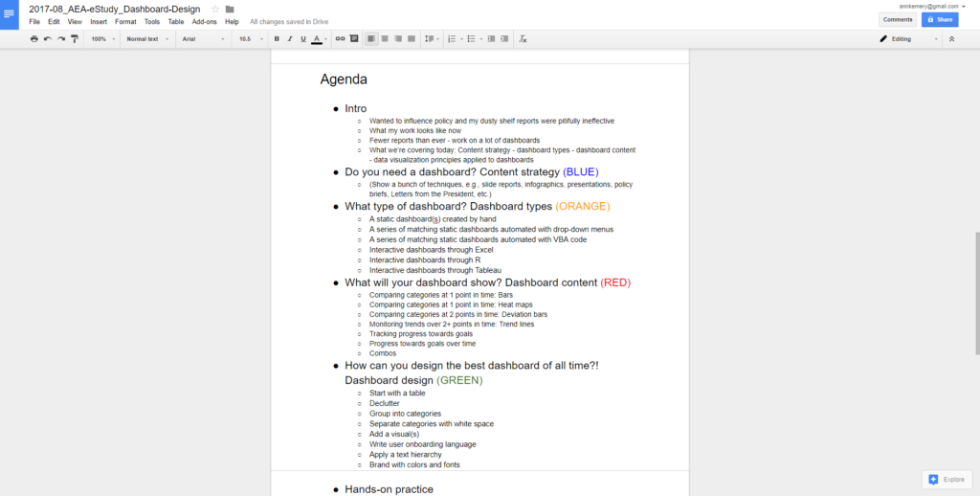This screenshot has height=496, width=980.
Task: Insert a link using toolbar icon
Action: [340, 39]
